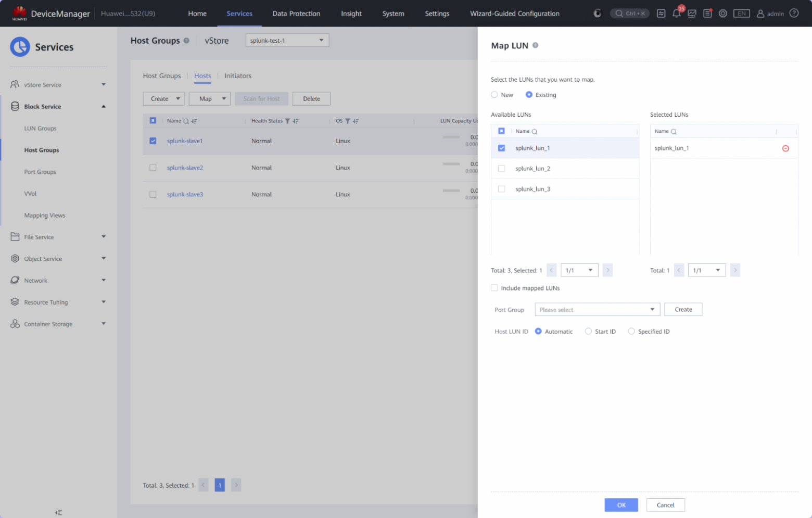Check splunk_lun_3 in Available LUNs

pos(501,189)
